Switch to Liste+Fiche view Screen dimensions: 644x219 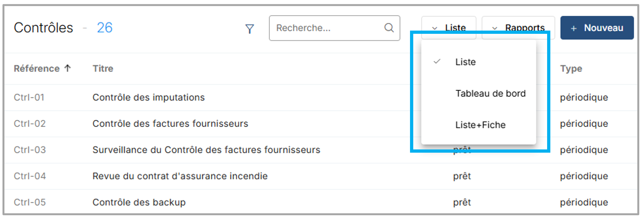tap(480, 125)
